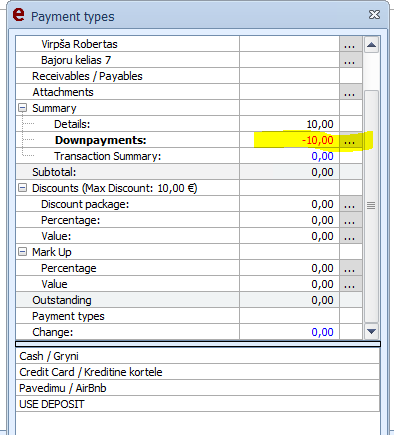Open ellipsis button for Bajoru kelias 7
The width and height of the screenshot is (394, 435).
pos(351,60)
